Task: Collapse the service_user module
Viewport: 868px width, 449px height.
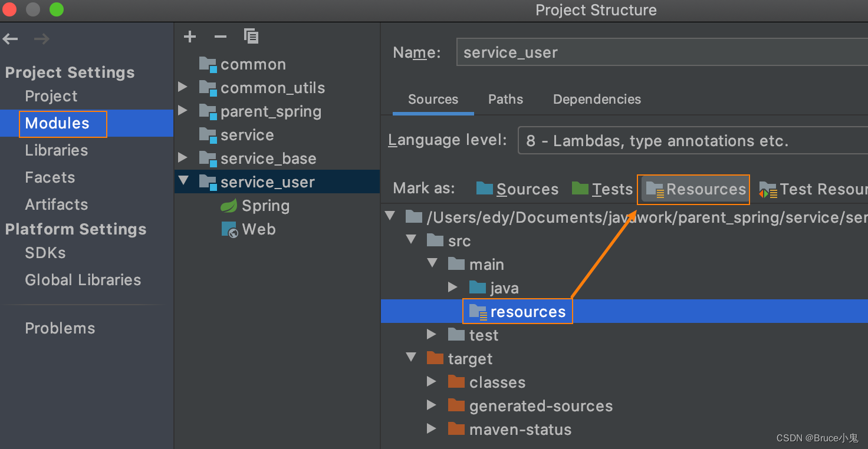Action: 184,181
